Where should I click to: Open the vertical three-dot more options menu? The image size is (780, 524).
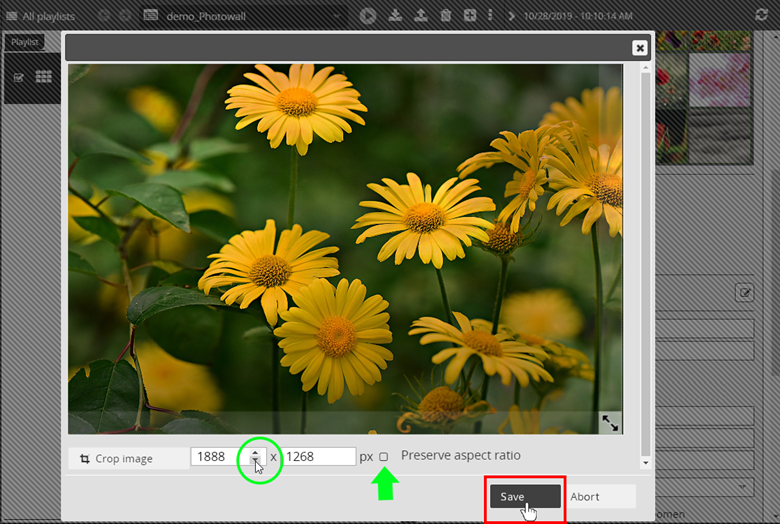[490, 15]
